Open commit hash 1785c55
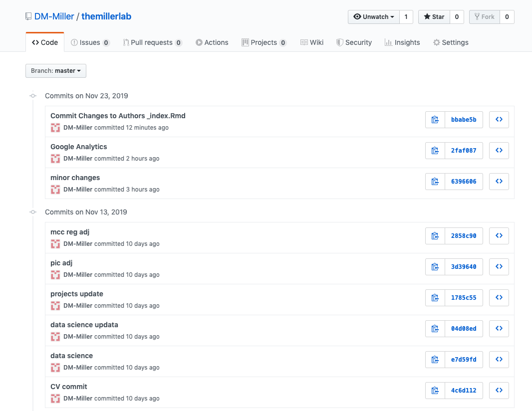Image resolution: width=532 pixels, height=411 pixels. click(464, 298)
